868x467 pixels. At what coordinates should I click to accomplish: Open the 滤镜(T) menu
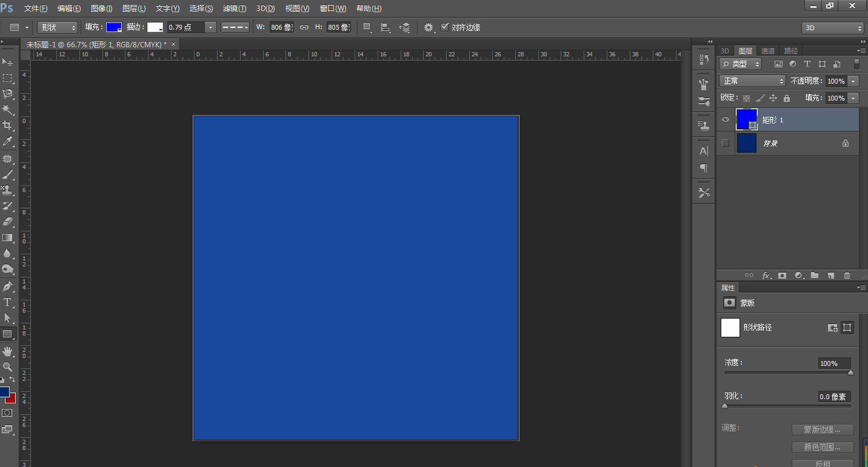[234, 8]
